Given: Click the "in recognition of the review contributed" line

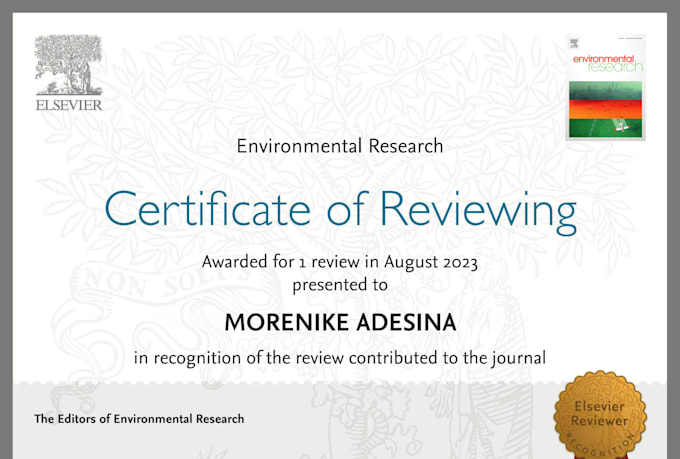Looking at the screenshot, I should coord(340,358).
